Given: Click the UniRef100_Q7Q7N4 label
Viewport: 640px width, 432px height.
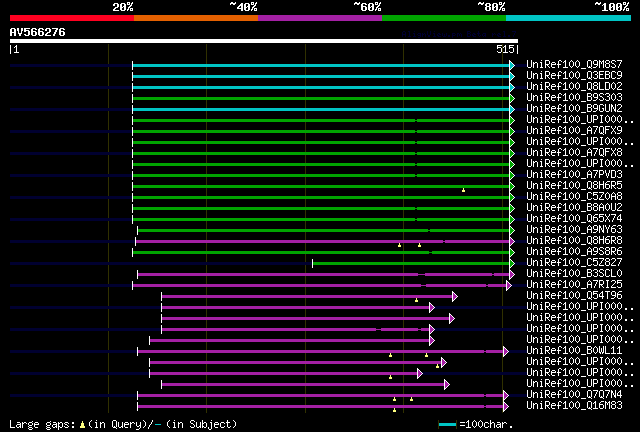Looking at the screenshot, I should 574,394.
